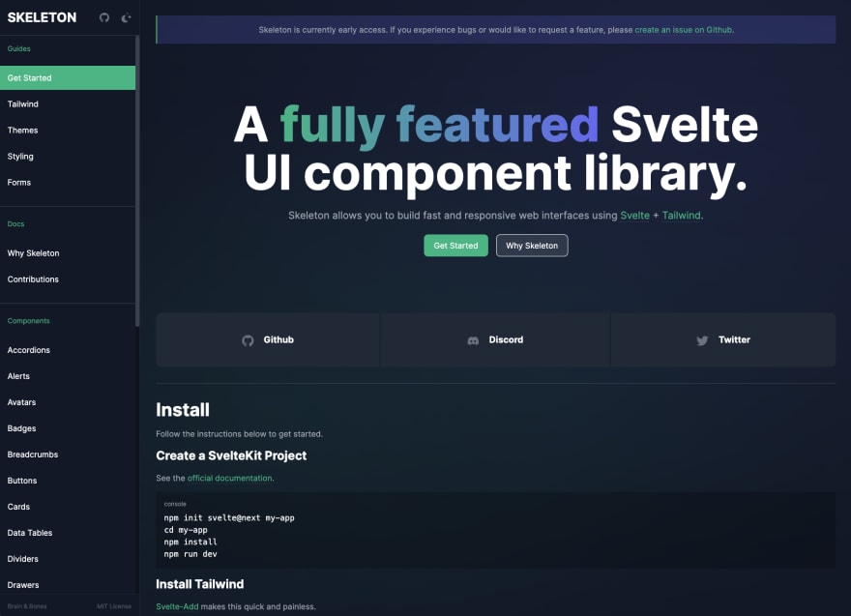Open Drawers component page
Image resolution: width=851 pixels, height=616 pixels.
(23, 584)
